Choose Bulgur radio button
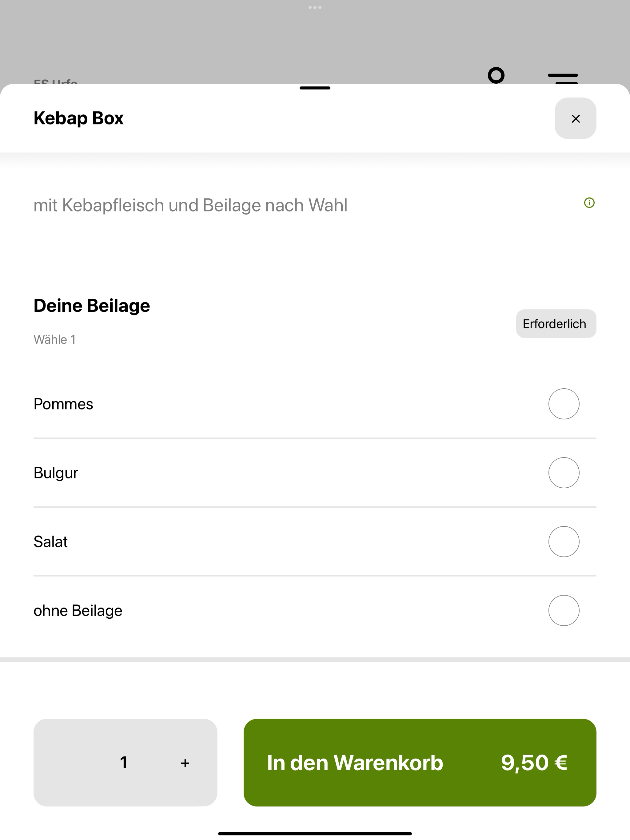This screenshot has width=630, height=840. 564,473
